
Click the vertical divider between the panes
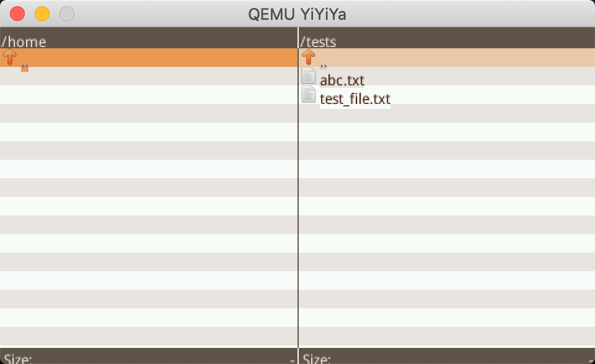(298, 188)
